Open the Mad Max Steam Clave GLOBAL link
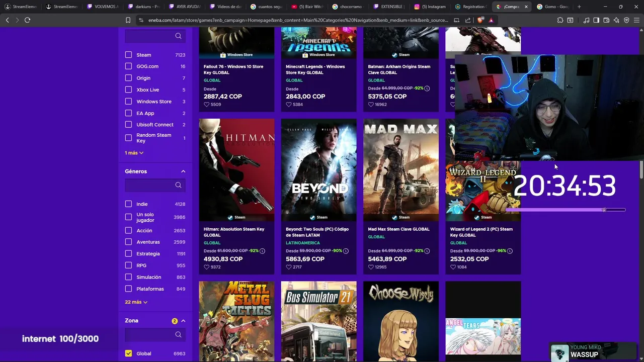The image size is (644, 362). 398,229
